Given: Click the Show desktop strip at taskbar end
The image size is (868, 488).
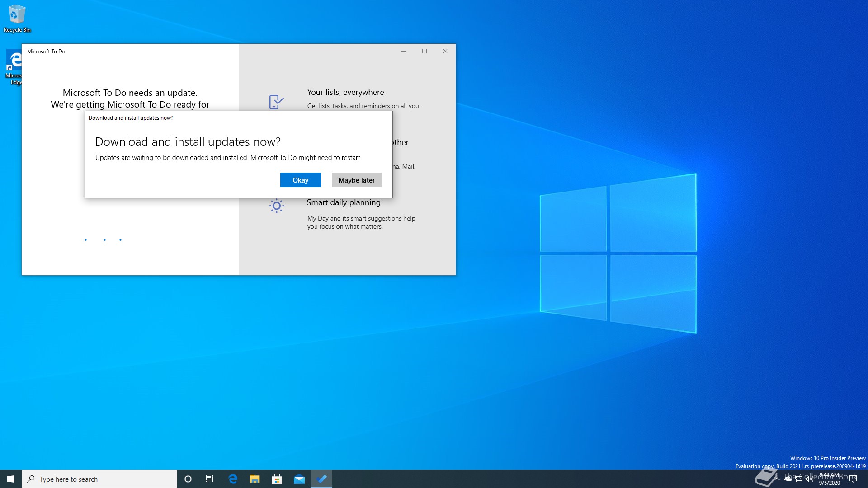Looking at the screenshot, I should click(x=866, y=479).
